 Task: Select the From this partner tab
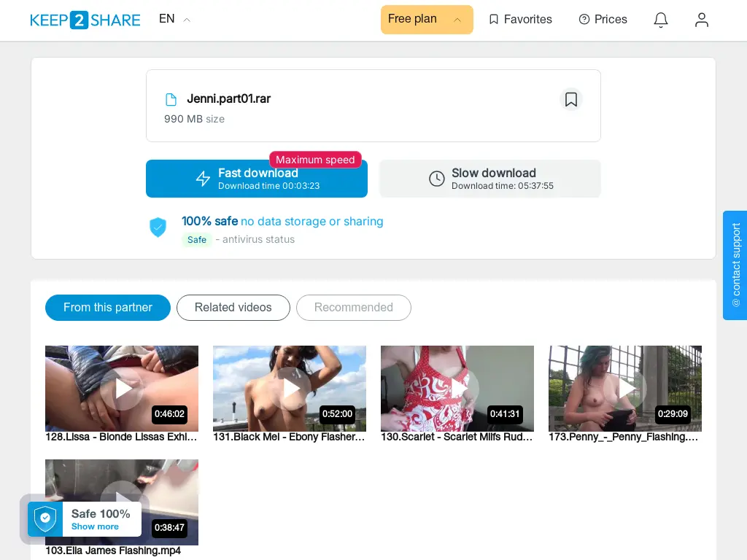click(108, 307)
